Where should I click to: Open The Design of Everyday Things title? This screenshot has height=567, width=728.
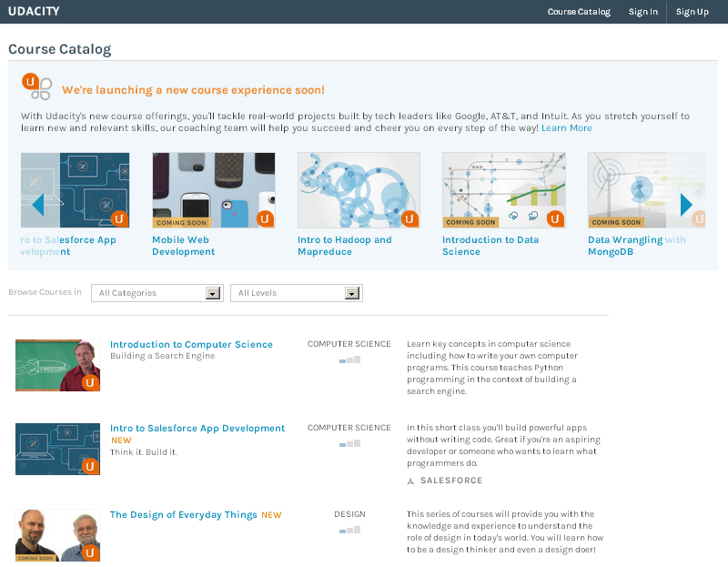click(x=184, y=514)
